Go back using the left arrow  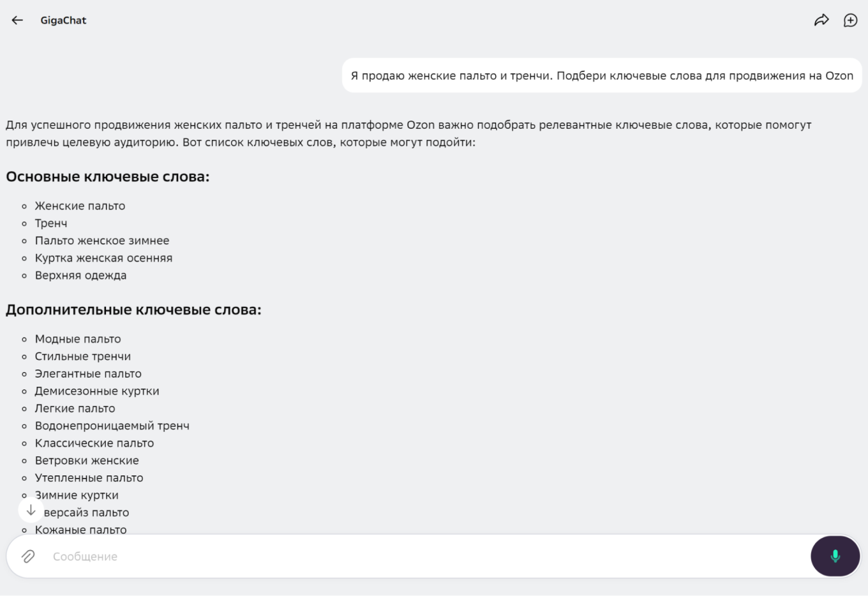point(17,20)
